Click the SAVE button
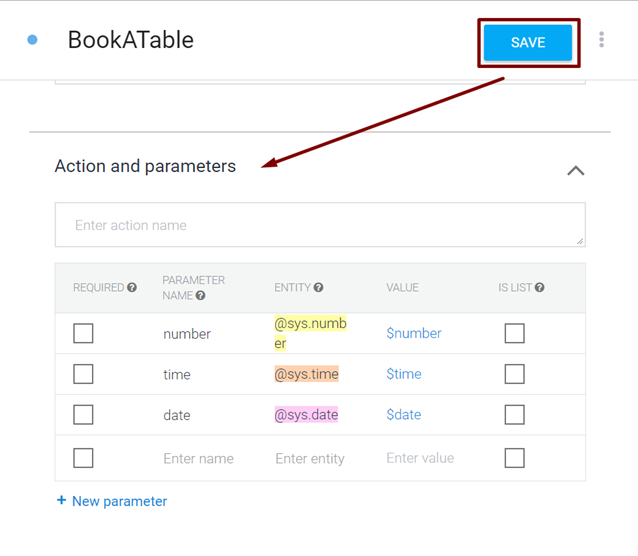Image resolution: width=638 pixels, height=556 pixels. pyautogui.click(x=527, y=42)
